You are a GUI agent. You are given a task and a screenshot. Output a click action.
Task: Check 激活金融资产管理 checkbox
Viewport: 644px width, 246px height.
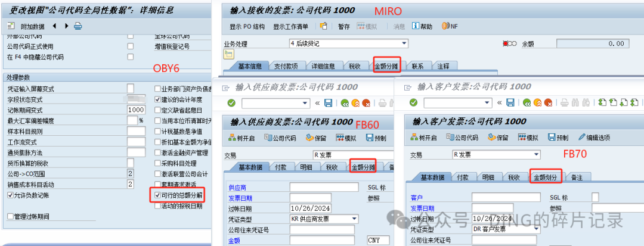(x=157, y=152)
